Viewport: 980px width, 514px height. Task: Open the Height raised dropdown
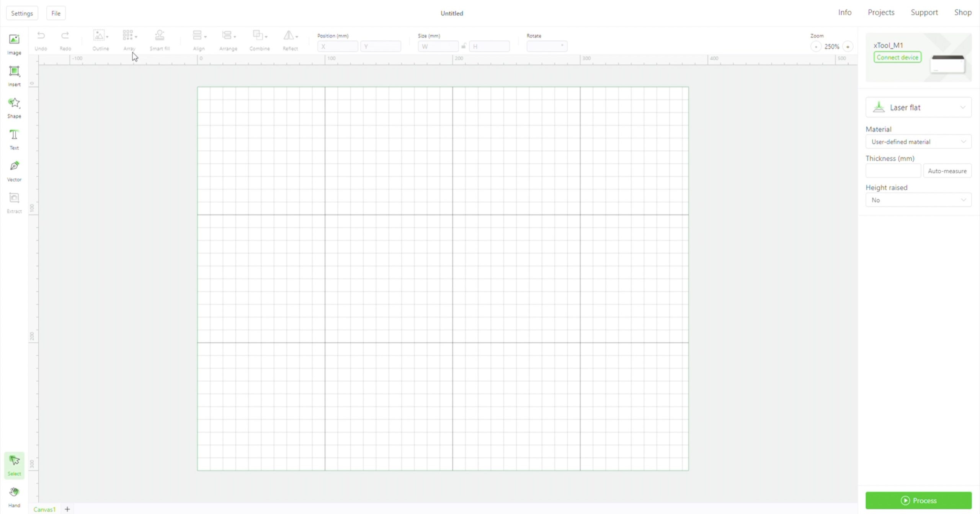918,200
